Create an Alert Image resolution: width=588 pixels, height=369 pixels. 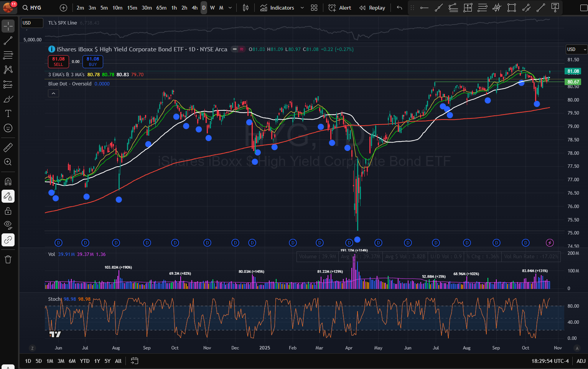click(x=340, y=8)
